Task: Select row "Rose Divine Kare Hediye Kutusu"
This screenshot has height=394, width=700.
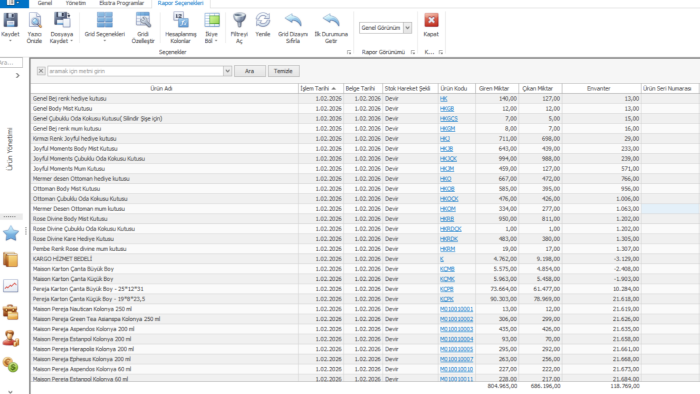Action: click(x=364, y=239)
